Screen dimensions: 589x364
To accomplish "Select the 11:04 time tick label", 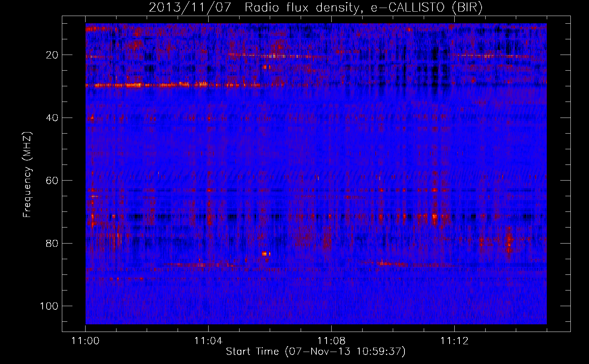I will [208, 341].
